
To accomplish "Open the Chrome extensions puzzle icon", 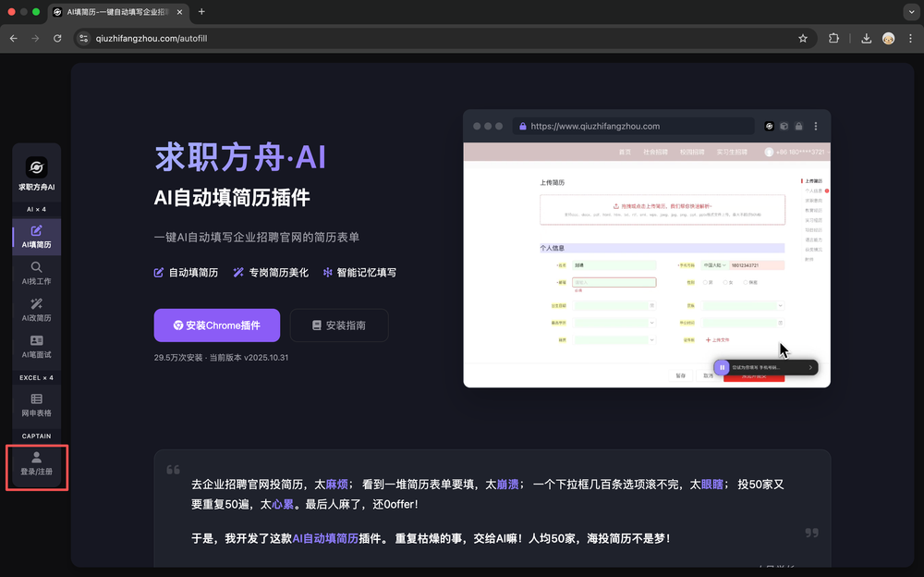I will (834, 39).
